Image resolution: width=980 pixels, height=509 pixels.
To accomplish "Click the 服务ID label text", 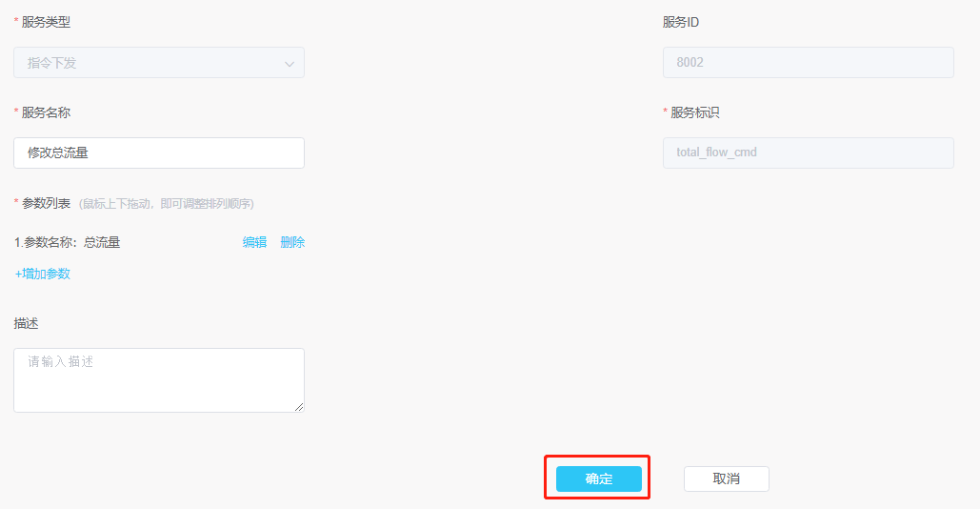I will pos(681,23).
